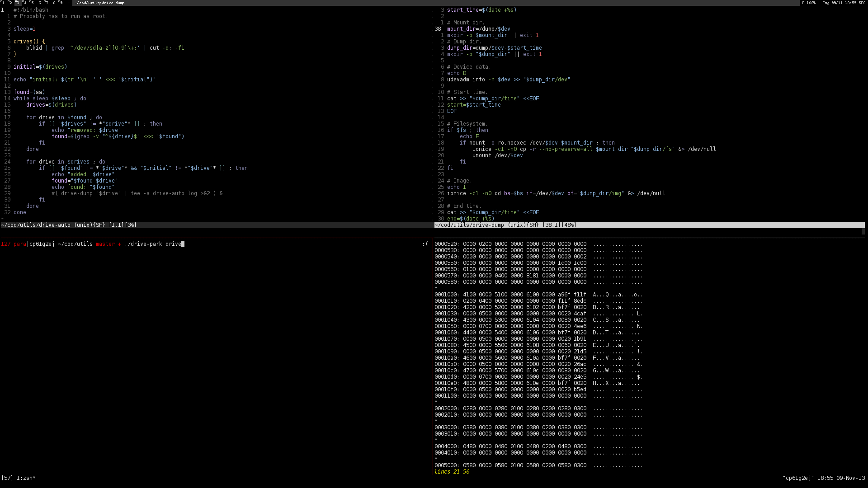Click the drive-auto vim status line
Viewport: 868px width, 488px height.
(217, 225)
